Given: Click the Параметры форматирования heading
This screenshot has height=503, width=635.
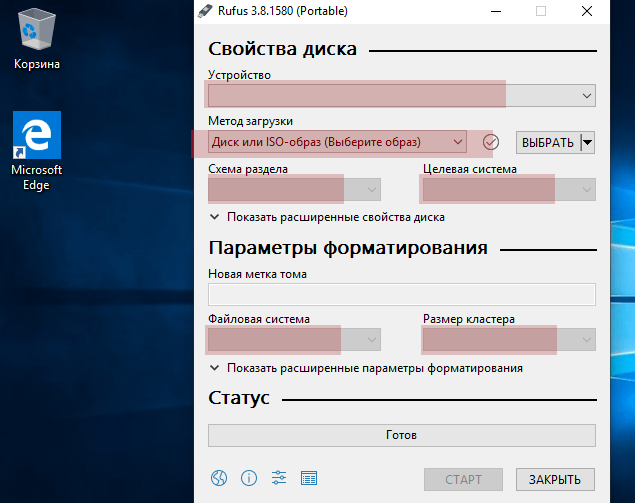Looking at the screenshot, I should tap(348, 248).
